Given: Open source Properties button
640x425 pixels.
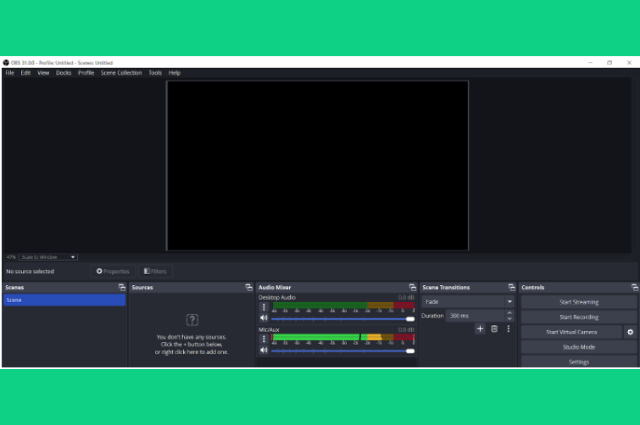Looking at the screenshot, I should (113, 271).
